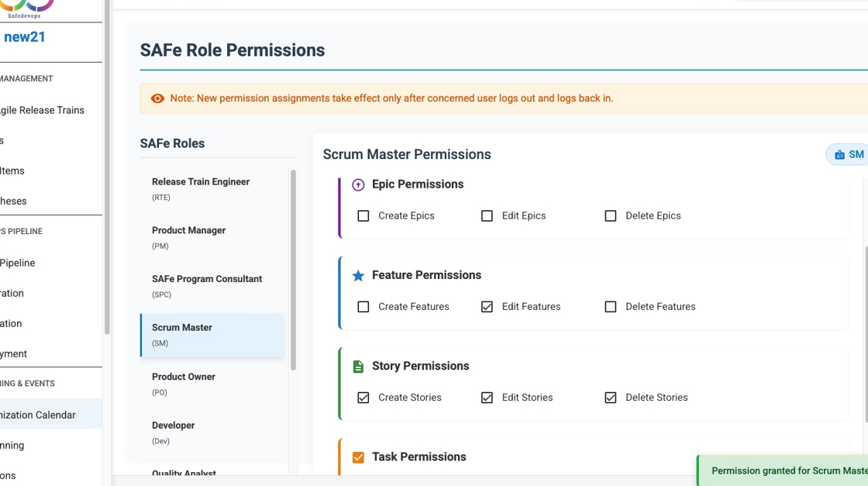Enable the Create Epics permission

[363, 215]
